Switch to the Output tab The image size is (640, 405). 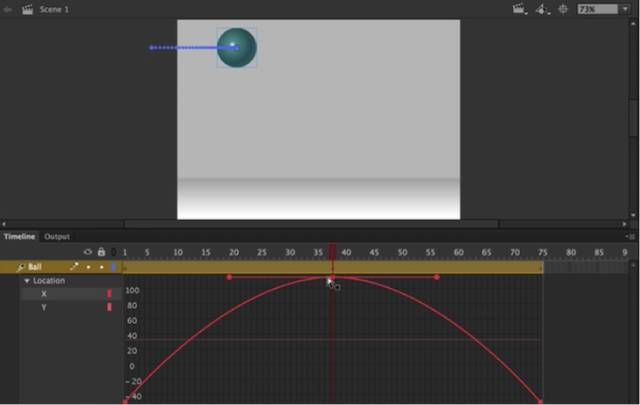pos(57,237)
